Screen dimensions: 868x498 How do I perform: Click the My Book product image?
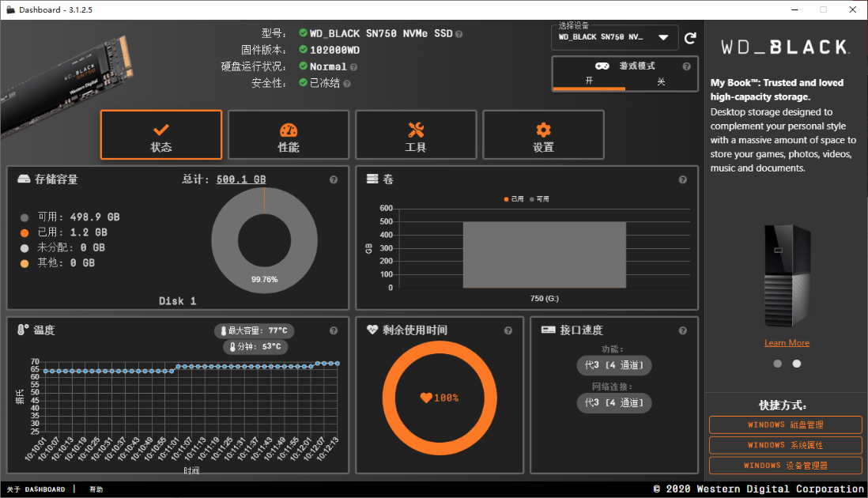pyautogui.click(x=787, y=276)
